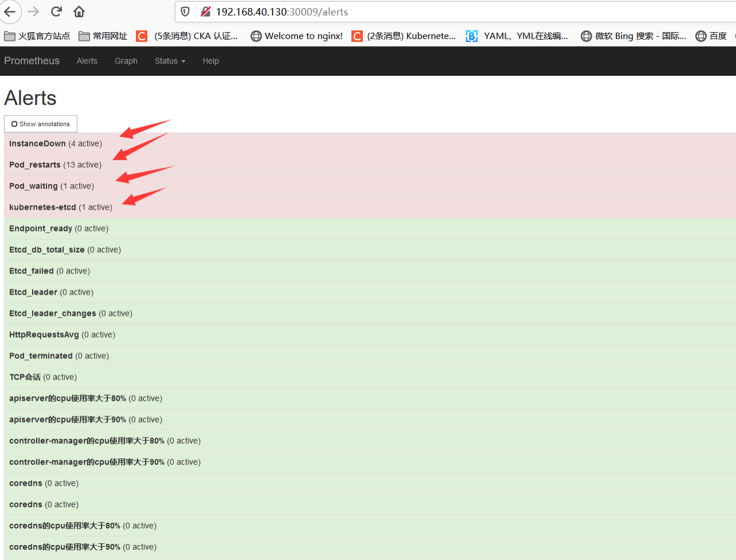The width and height of the screenshot is (736, 560).
Task: Expand the Status dropdown menu
Action: point(170,61)
